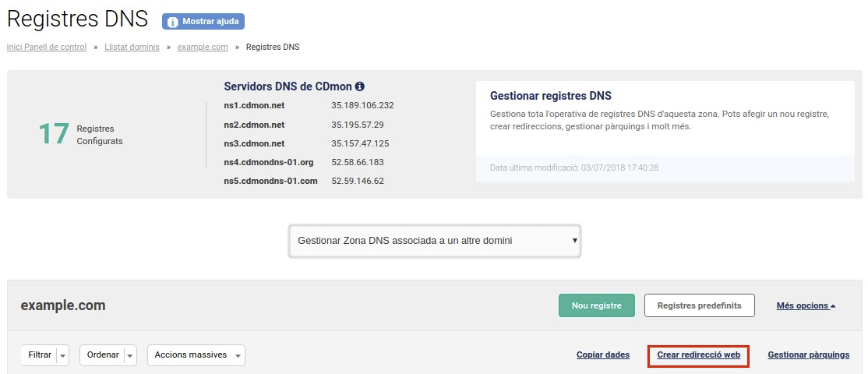Click the Nou registre button
The width and height of the screenshot is (868, 374).
(x=596, y=305)
